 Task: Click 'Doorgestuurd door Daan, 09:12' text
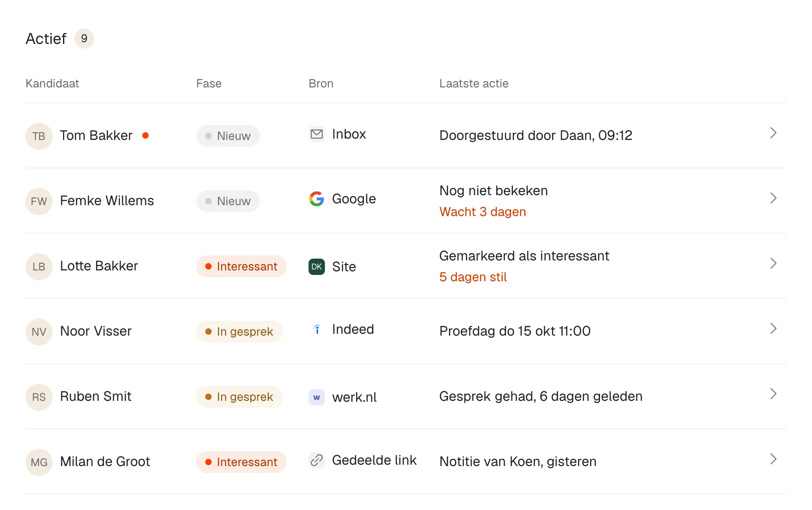pos(536,135)
